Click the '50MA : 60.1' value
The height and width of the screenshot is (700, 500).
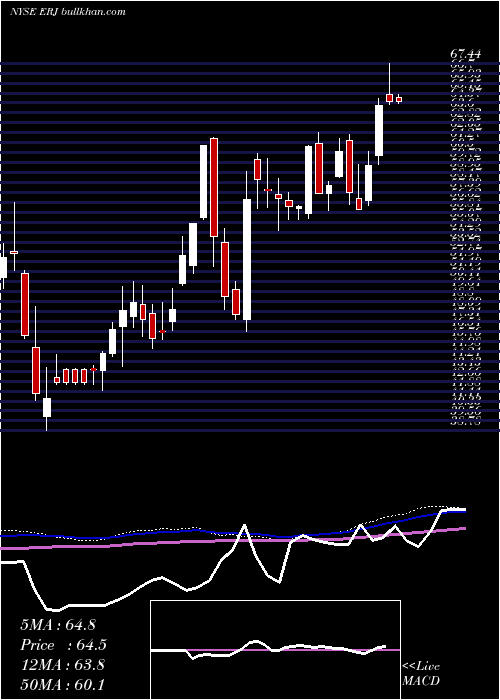pos(62,684)
